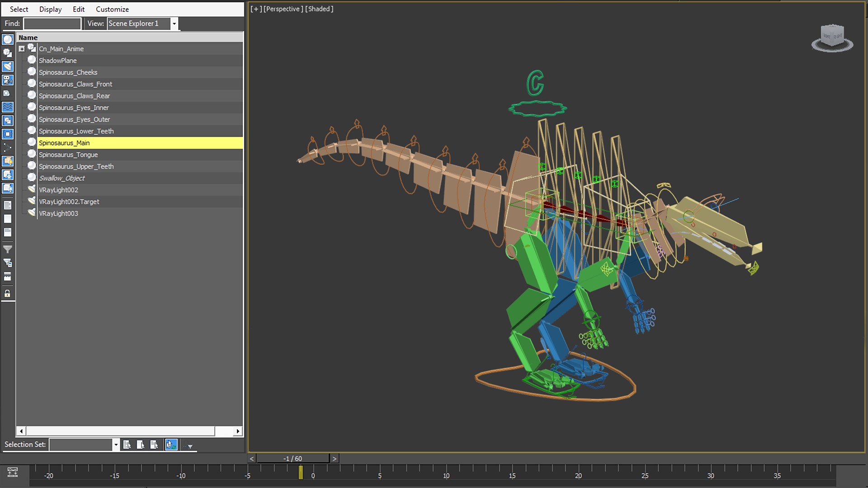Toggle the Display Shapes filter icon

tap(8, 53)
